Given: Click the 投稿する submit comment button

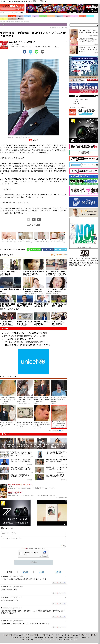Looking at the screenshot, I should pyautogui.click(x=33, y=562).
